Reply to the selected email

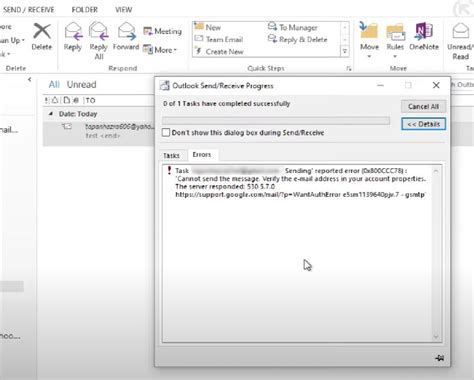(x=73, y=37)
